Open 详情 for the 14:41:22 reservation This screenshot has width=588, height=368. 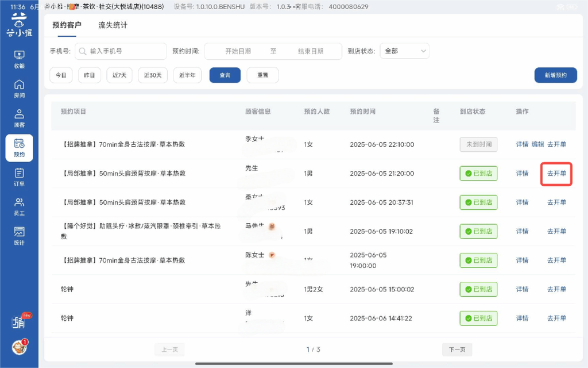click(522, 318)
